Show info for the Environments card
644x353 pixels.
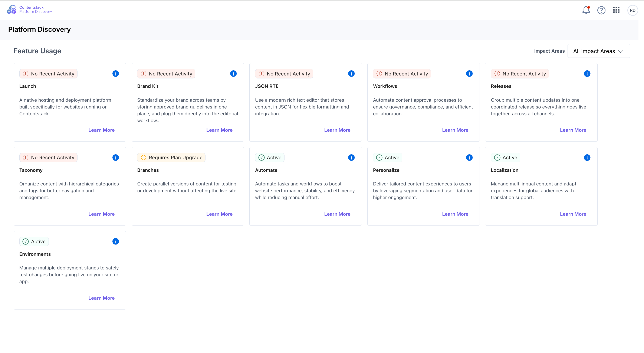click(115, 242)
